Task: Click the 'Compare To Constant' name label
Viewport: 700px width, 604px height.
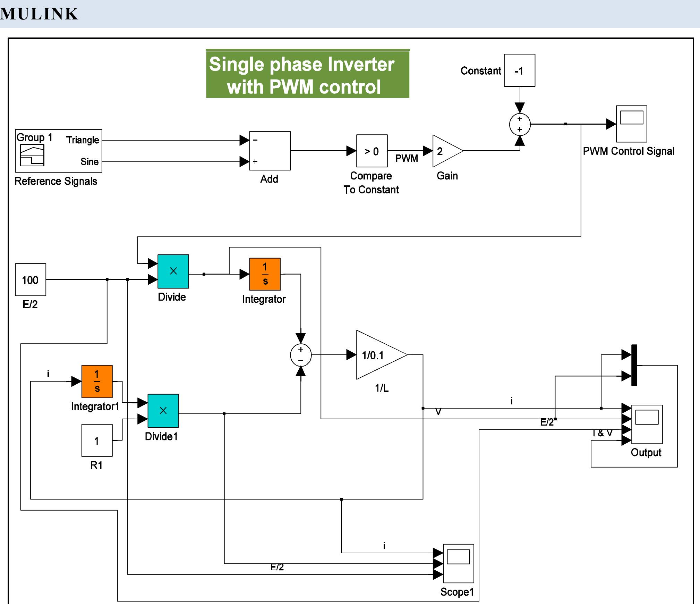Action: click(x=371, y=183)
